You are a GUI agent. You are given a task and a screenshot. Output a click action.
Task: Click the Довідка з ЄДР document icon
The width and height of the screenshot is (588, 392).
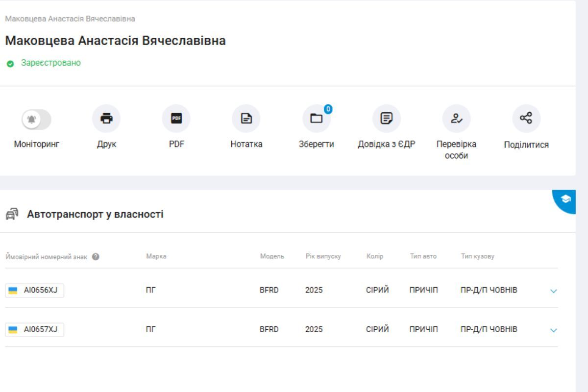(387, 118)
